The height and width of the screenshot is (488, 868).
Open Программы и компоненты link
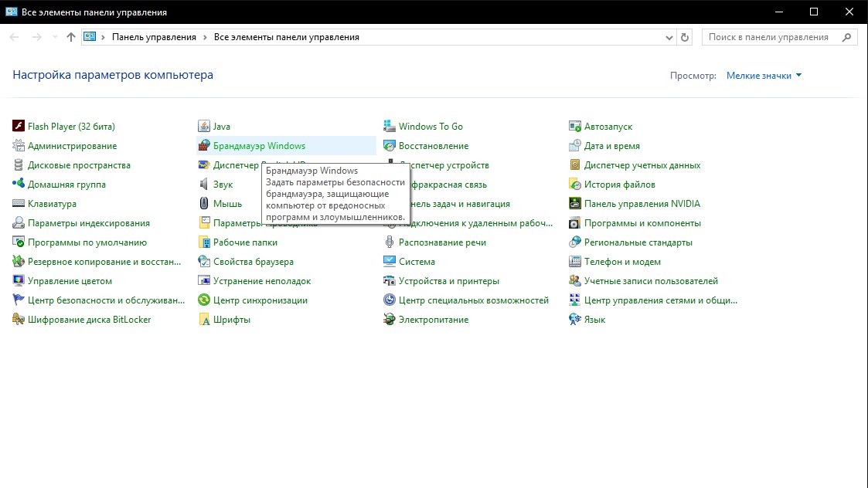tap(642, 223)
